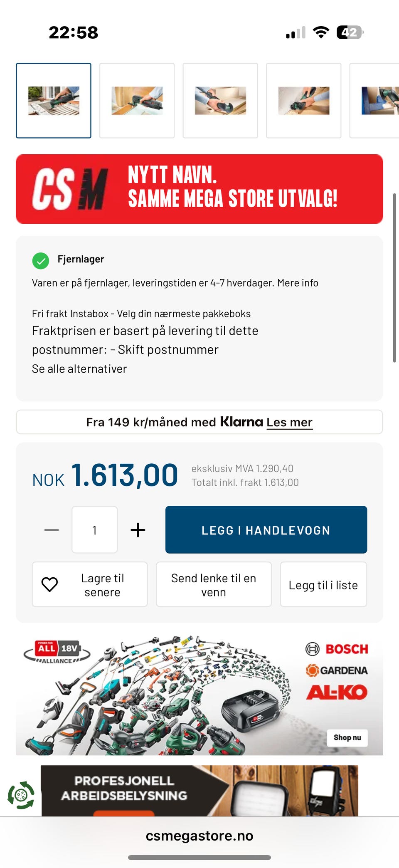
Task: Tap Legg til i liste button
Action: tap(323, 584)
